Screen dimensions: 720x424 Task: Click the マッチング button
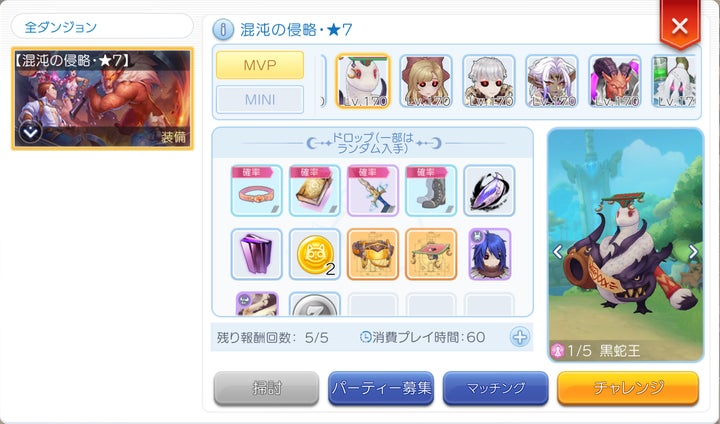[x=495, y=388]
